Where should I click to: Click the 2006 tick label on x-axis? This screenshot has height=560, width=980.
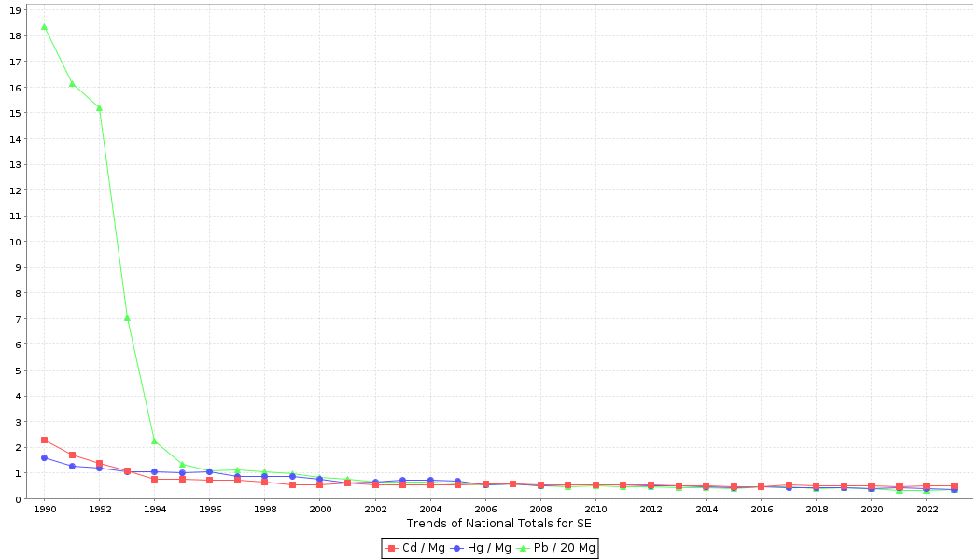click(x=485, y=510)
